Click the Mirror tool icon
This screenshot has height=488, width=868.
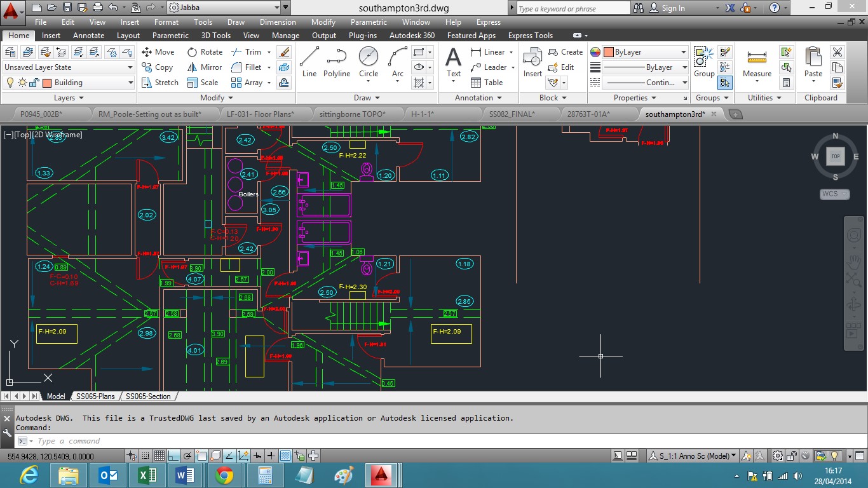click(x=193, y=67)
